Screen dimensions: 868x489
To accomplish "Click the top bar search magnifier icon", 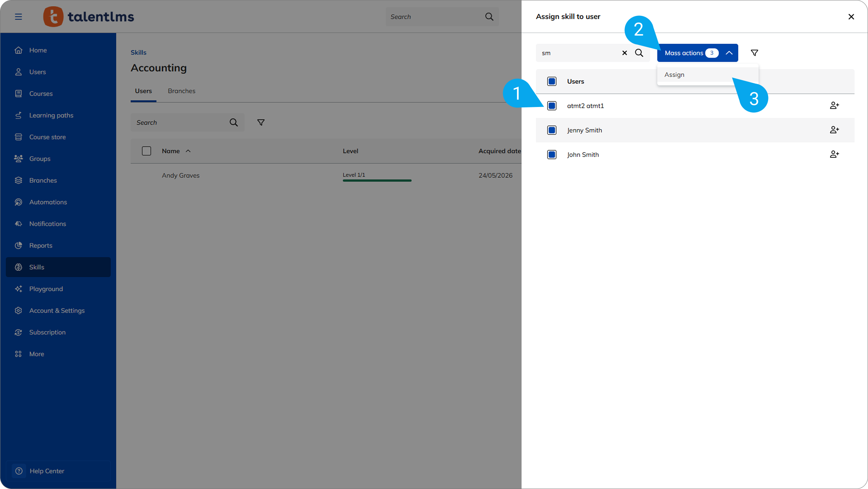I will coord(489,17).
